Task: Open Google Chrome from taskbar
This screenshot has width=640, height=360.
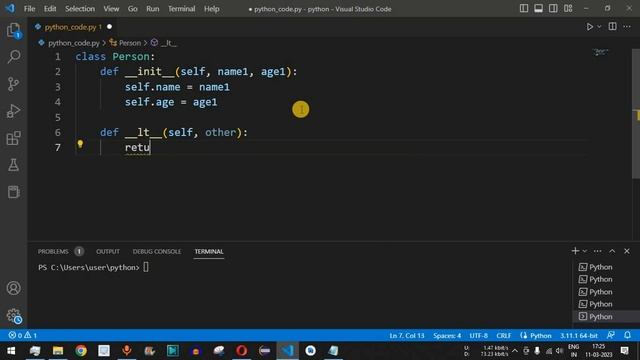Action: [81, 351]
